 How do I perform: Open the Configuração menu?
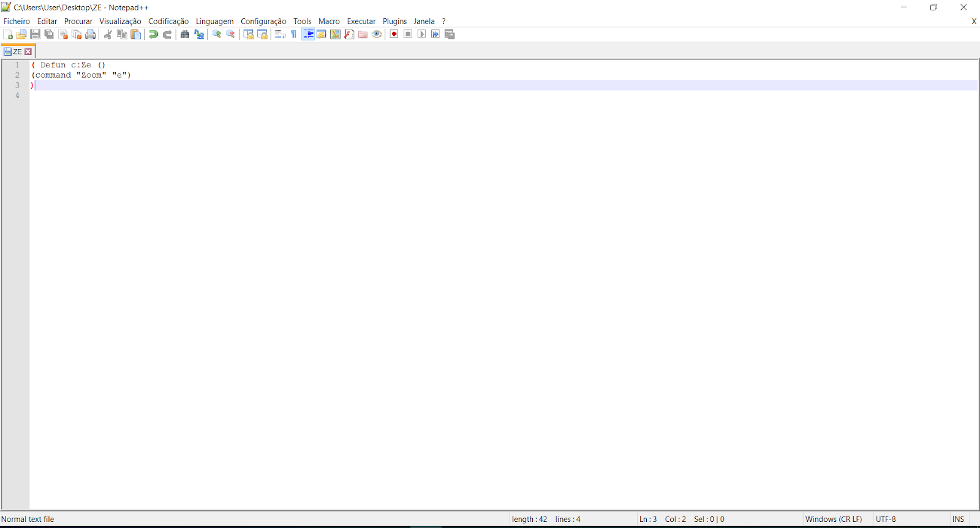tap(263, 21)
